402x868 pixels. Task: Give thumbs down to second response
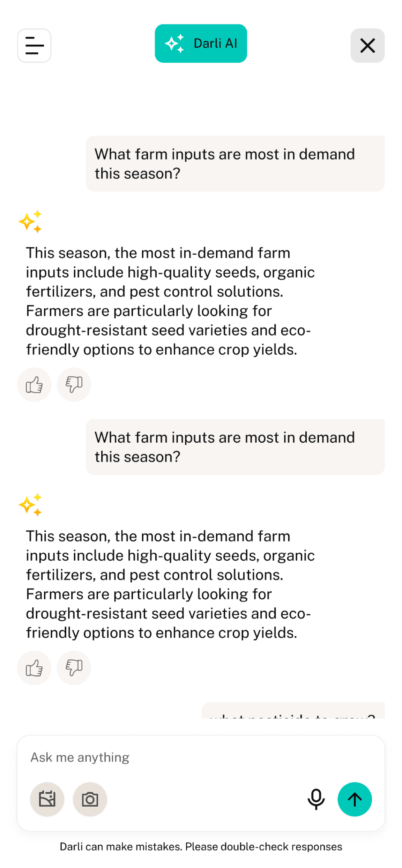[x=74, y=668]
